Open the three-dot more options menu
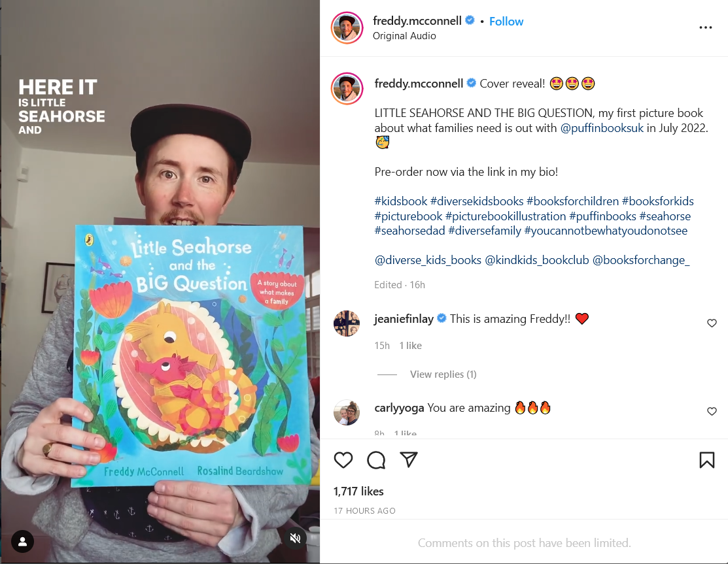 [x=705, y=28]
